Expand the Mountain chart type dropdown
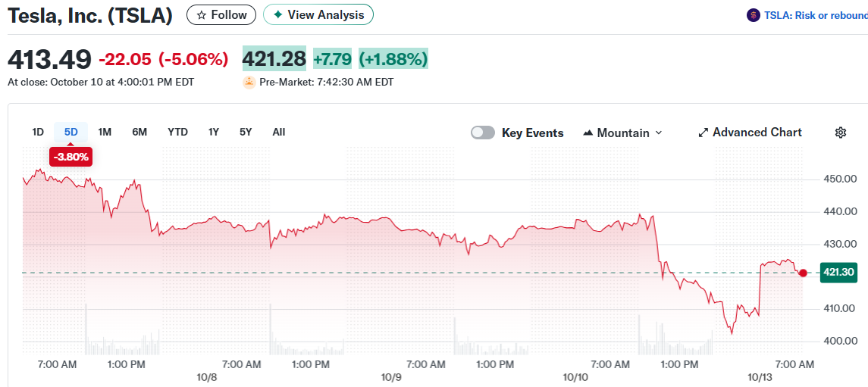868x387 pixels. [x=658, y=133]
